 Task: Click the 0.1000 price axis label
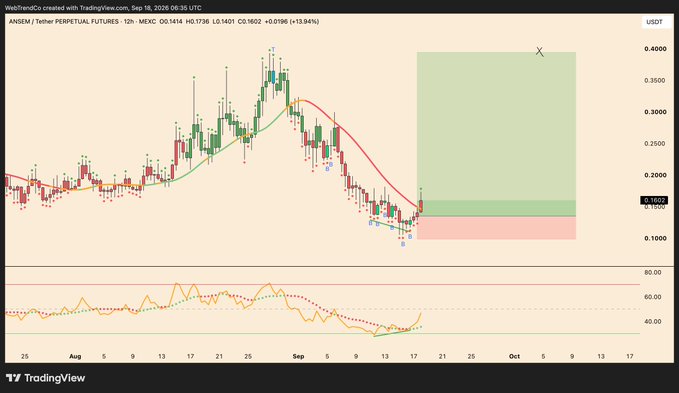[655, 238]
